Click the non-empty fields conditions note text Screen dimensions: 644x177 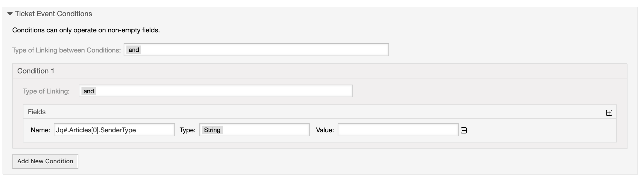pyautogui.click(x=86, y=30)
